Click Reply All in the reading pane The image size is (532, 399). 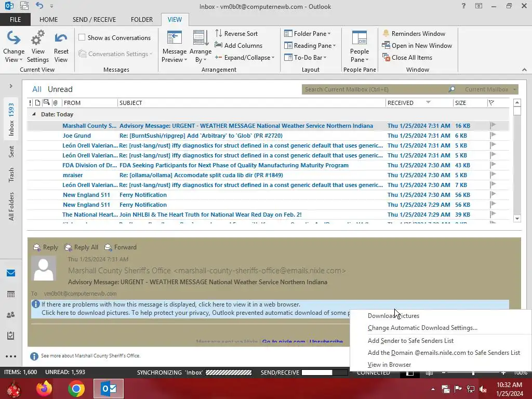(82, 247)
